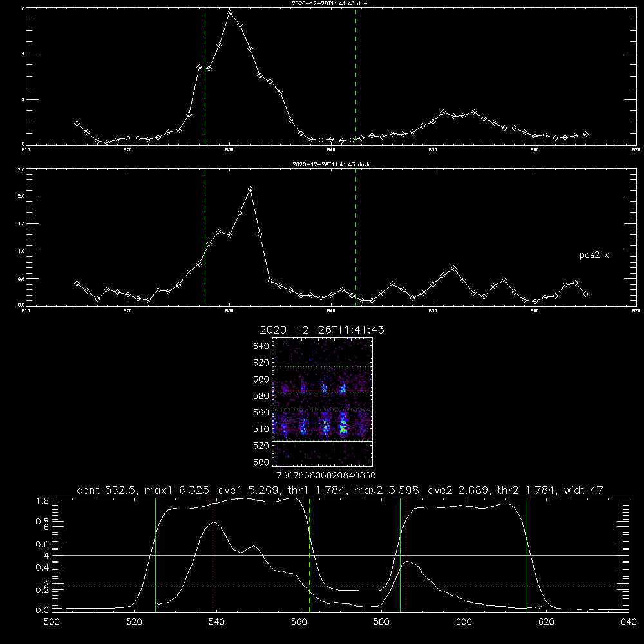Click the leftmost diamond marker in the top plot
This screenshot has width=644, height=644.
click(77, 123)
